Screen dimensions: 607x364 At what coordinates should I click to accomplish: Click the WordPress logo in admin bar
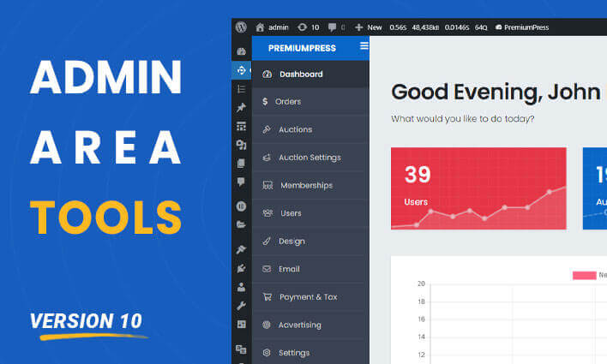(x=242, y=27)
